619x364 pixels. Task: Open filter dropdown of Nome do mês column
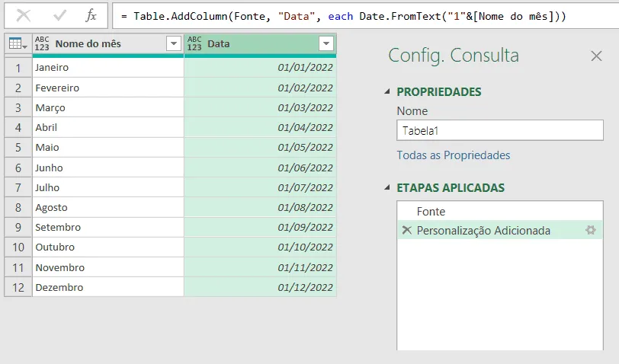(174, 43)
